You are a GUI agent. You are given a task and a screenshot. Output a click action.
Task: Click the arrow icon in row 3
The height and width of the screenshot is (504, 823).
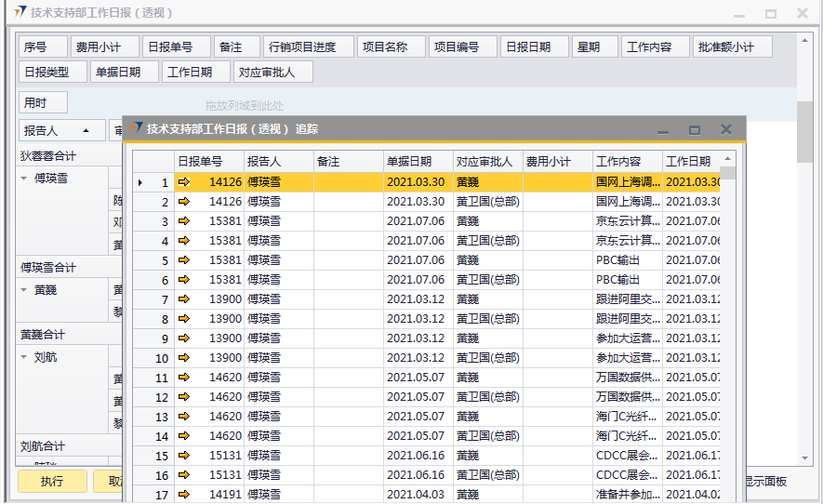(183, 221)
